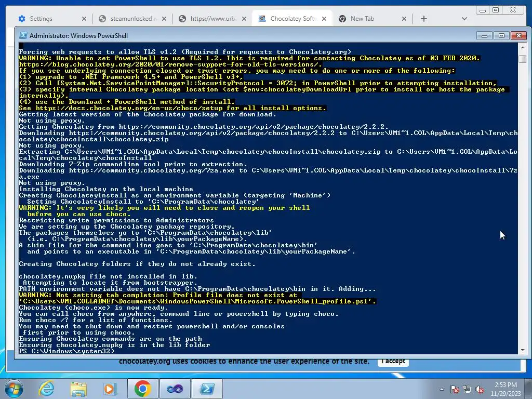Close the steamunlocked browser tab

point(164,19)
